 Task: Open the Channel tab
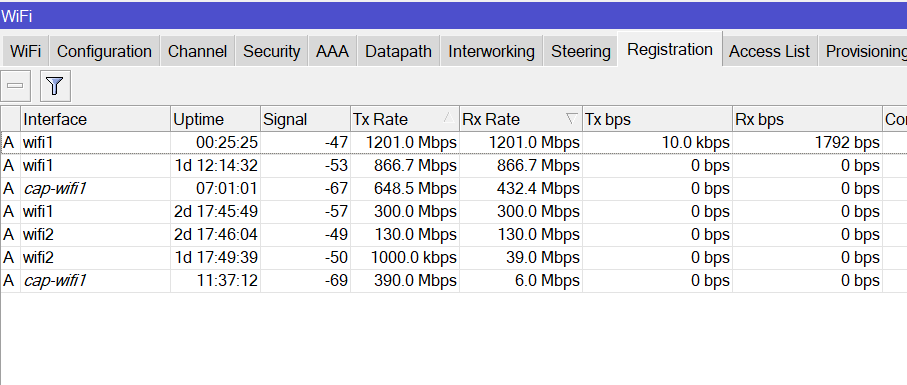pyautogui.click(x=197, y=51)
